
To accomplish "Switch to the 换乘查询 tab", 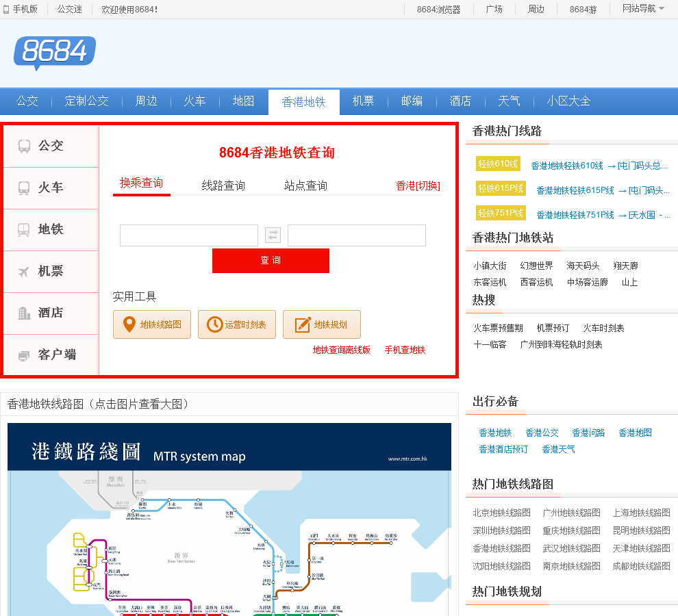I will tap(141, 183).
